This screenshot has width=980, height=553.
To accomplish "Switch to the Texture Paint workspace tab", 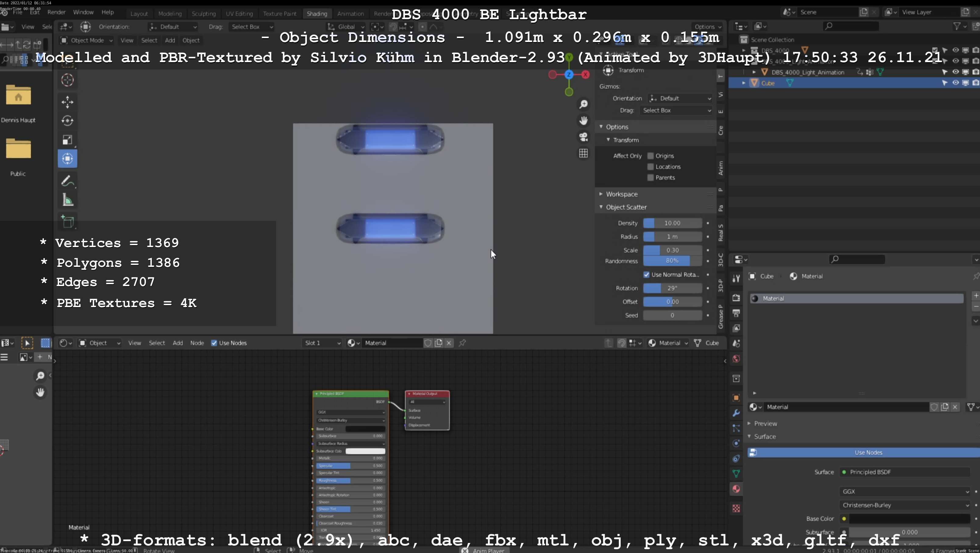I will point(280,14).
